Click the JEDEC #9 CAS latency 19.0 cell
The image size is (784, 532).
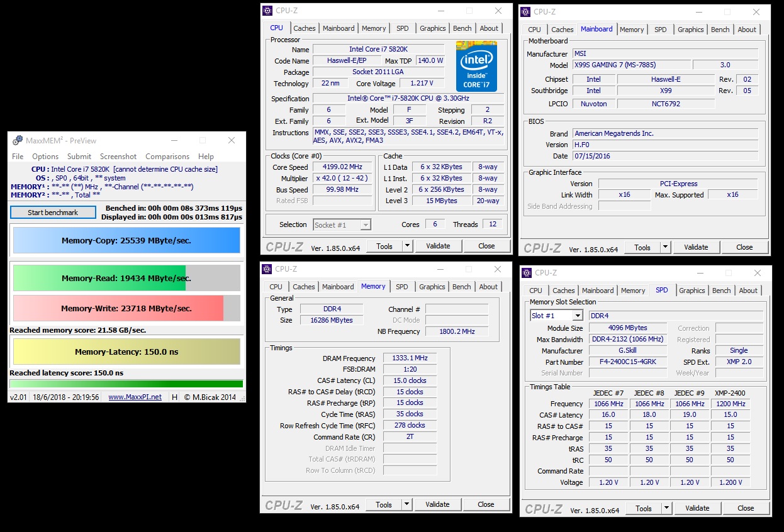690,415
